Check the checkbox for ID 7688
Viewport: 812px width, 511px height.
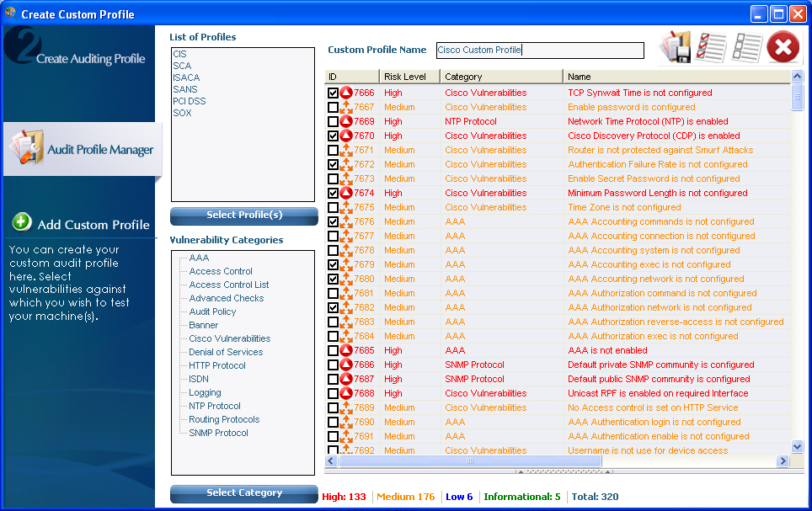333,393
